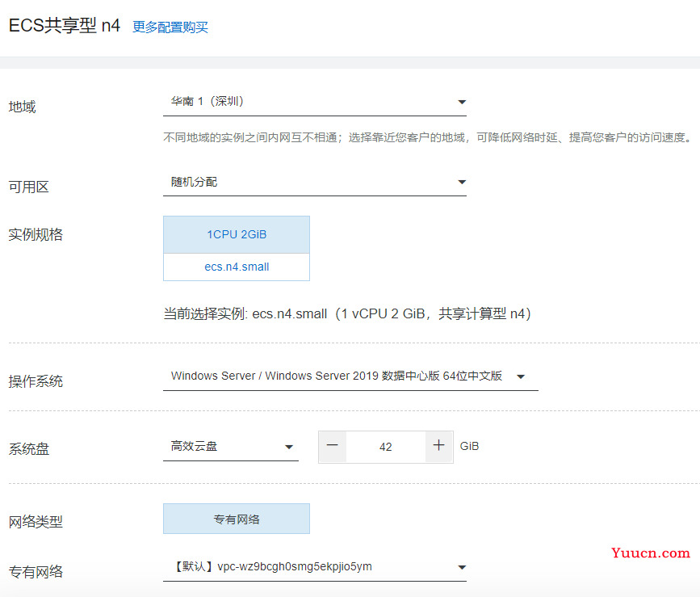Choose the ecs.n4.small instance option

237,267
